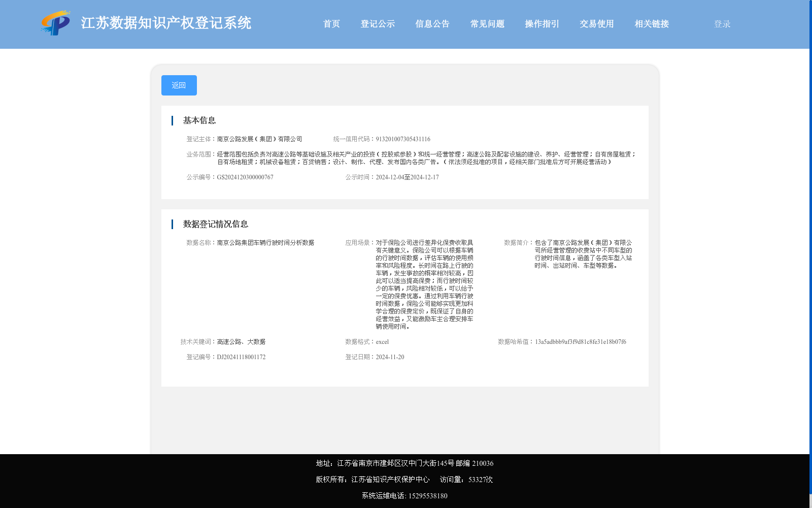Open the 相关链接 menu item
The height and width of the screenshot is (508, 812).
pyautogui.click(x=652, y=24)
